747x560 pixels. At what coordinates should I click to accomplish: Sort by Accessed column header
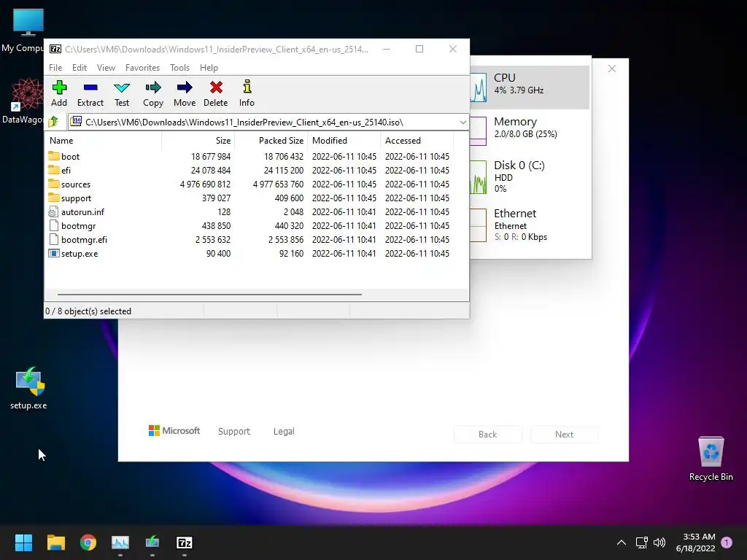point(417,141)
